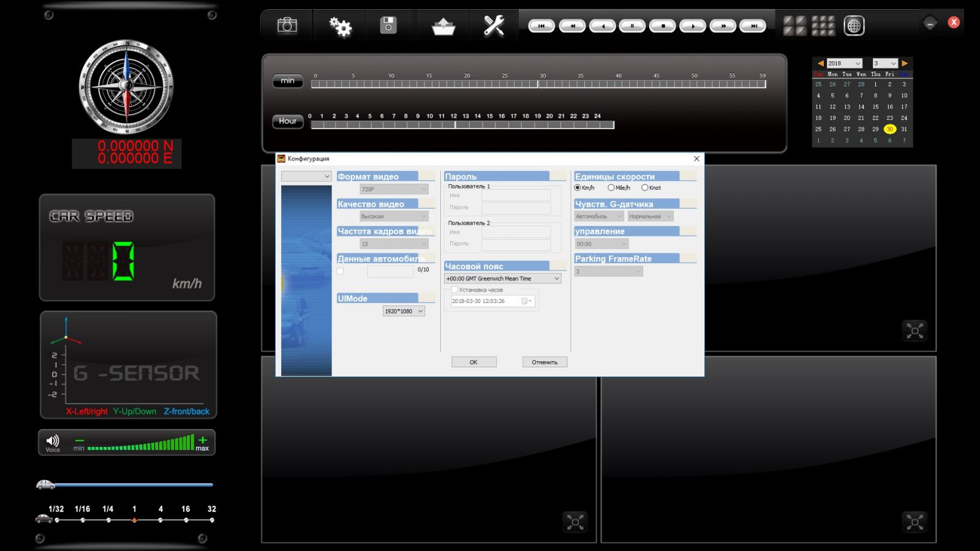Screen dimensions: 980x551
Task: Open the globe map view icon
Action: [x=854, y=26]
